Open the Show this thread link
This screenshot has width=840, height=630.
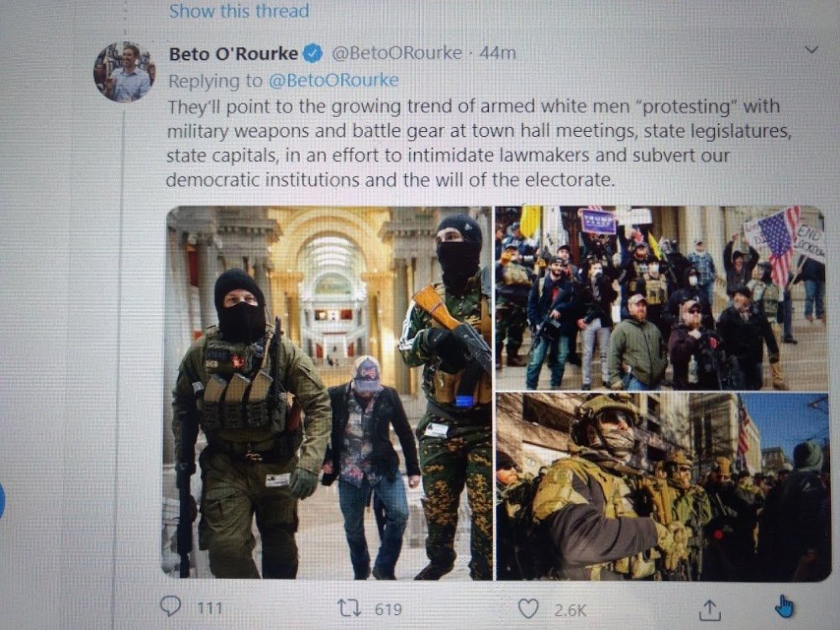click(x=239, y=10)
